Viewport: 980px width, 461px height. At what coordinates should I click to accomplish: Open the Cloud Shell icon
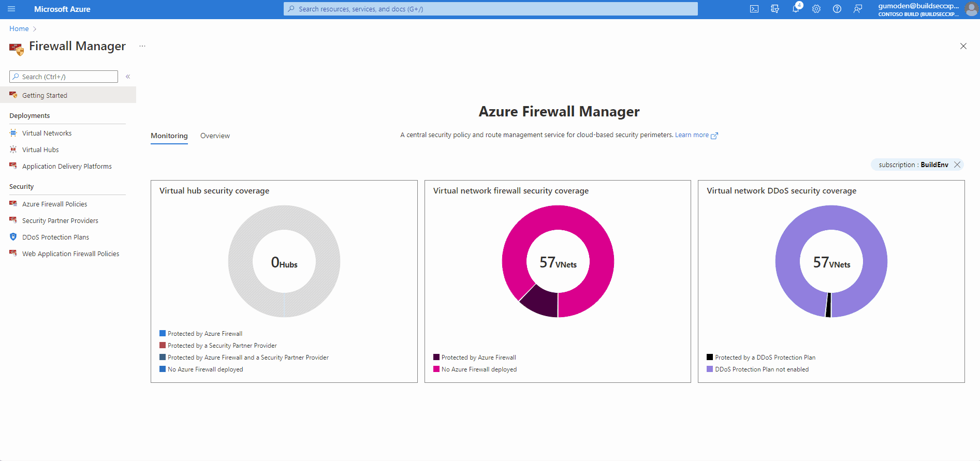tap(754, 9)
